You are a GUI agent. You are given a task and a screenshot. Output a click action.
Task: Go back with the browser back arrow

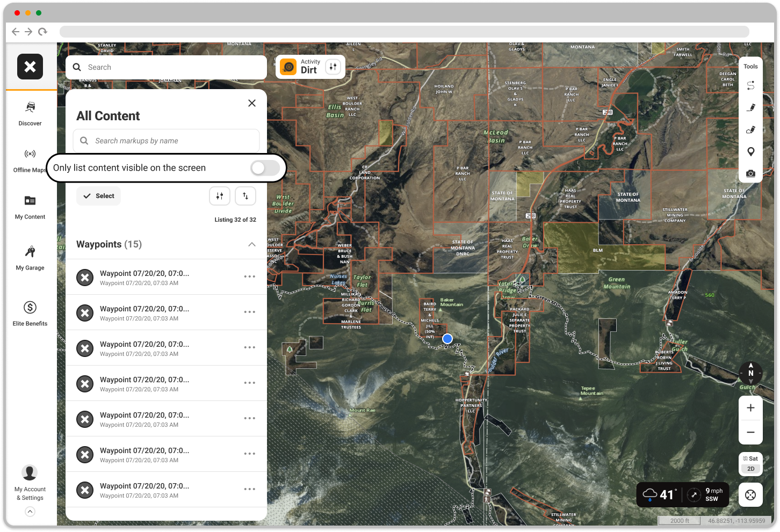pyautogui.click(x=16, y=32)
